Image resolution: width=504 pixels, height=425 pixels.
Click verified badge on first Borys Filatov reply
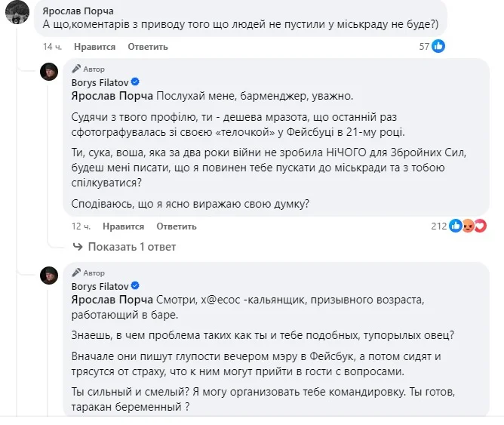pyautogui.click(x=135, y=82)
